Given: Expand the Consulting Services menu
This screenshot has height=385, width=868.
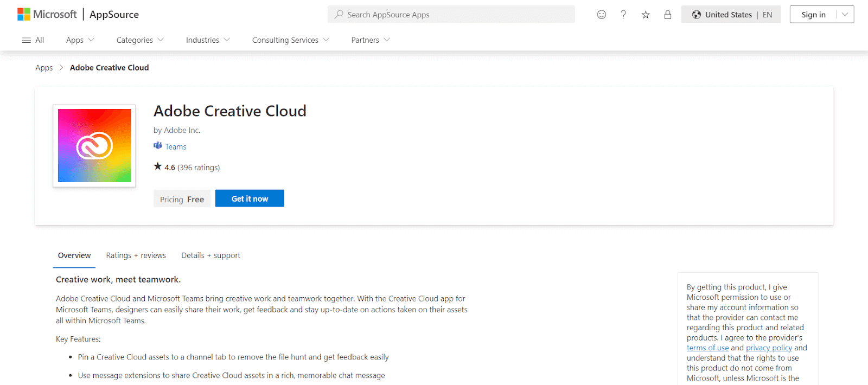Looking at the screenshot, I should [x=291, y=40].
